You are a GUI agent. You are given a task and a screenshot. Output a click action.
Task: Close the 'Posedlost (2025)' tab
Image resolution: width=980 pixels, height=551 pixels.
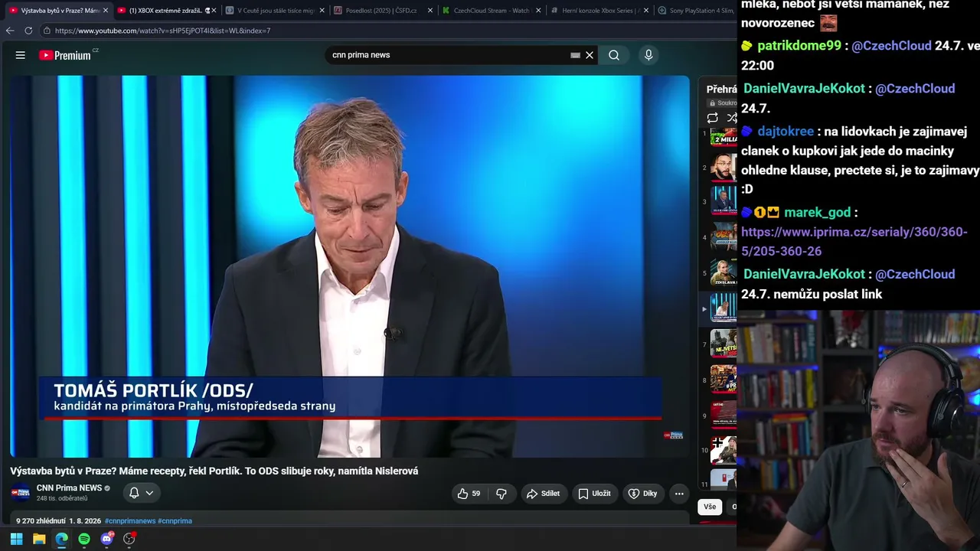(430, 11)
